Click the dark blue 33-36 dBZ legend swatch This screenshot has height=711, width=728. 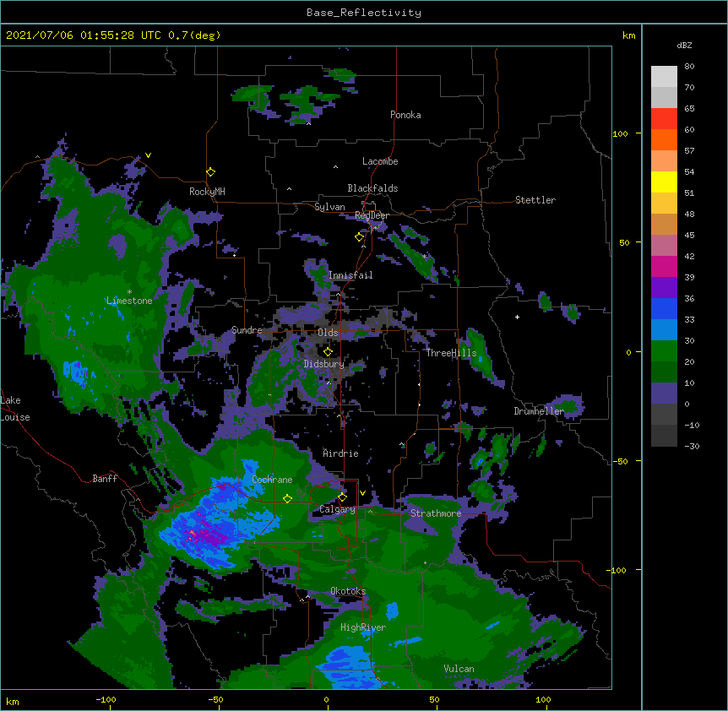point(664,308)
